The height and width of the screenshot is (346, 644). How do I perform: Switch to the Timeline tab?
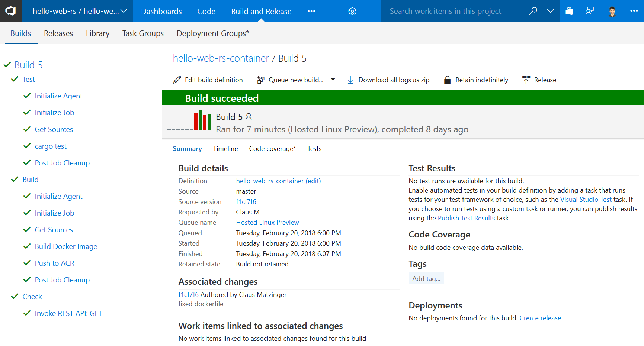(225, 149)
